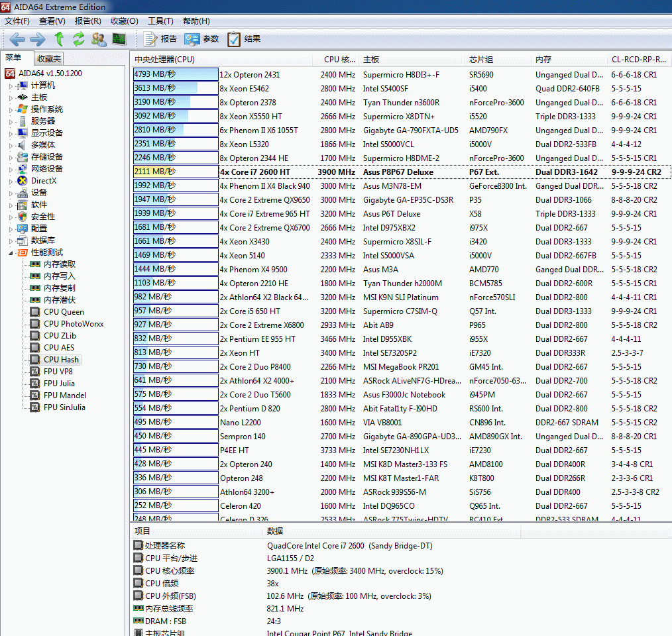Open the 报告 (Report) toolbar button

[x=160, y=39]
